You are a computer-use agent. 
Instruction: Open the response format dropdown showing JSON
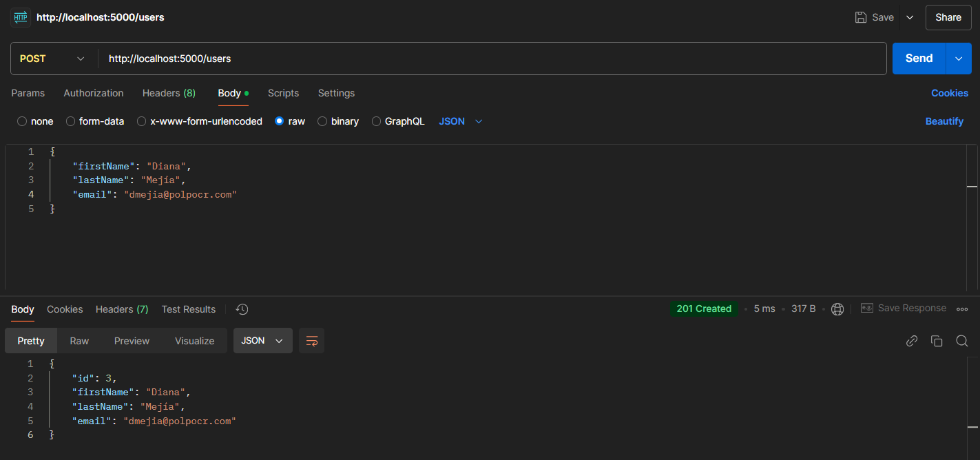tap(262, 340)
